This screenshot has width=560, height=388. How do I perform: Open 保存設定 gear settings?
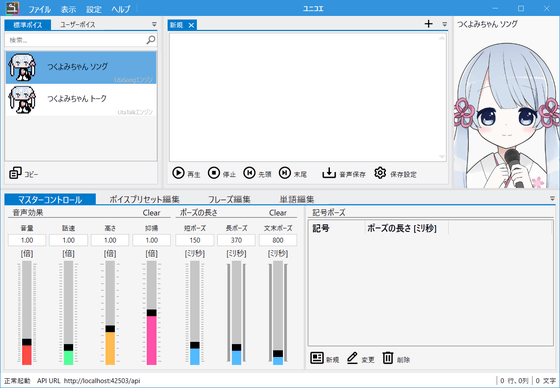tap(380, 173)
